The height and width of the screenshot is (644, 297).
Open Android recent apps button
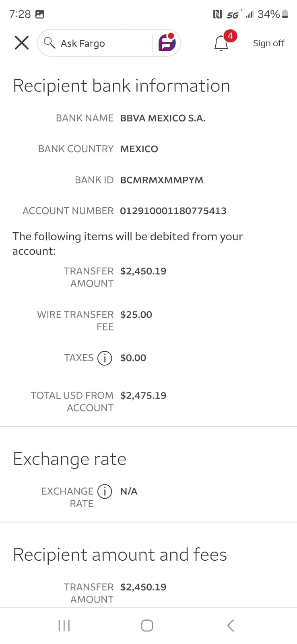click(x=64, y=625)
